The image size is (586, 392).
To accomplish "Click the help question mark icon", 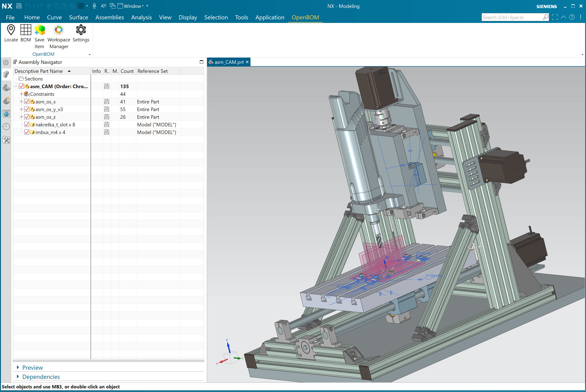I will (x=572, y=17).
